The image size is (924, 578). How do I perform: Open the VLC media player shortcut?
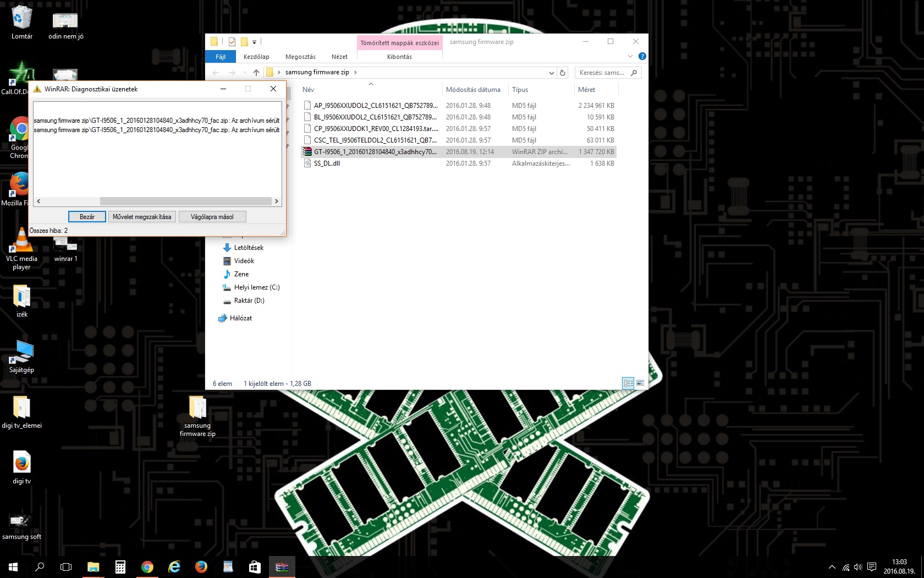click(x=21, y=249)
